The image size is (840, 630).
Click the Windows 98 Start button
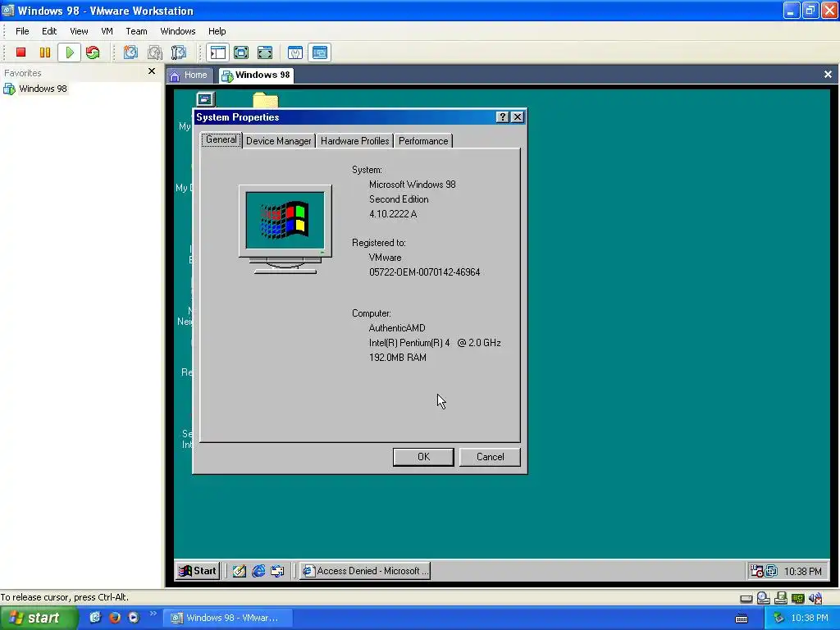click(x=198, y=571)
